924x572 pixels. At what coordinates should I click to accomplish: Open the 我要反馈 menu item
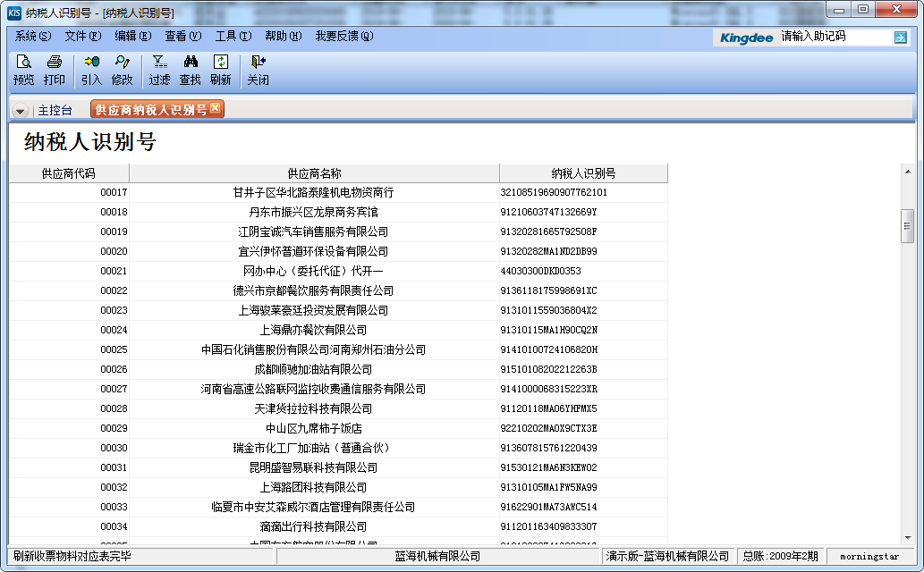tap(343, 36)
